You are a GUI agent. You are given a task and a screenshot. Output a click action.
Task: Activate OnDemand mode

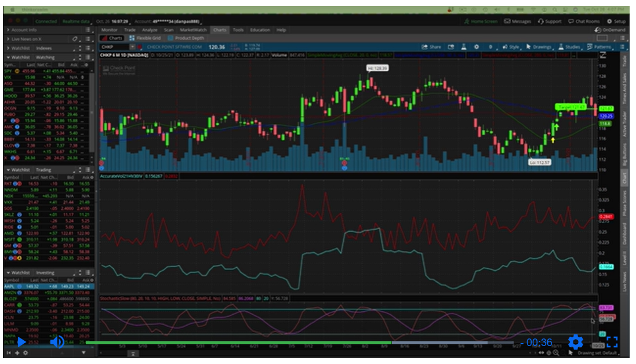pyautogui.click(x=610, y=30)
